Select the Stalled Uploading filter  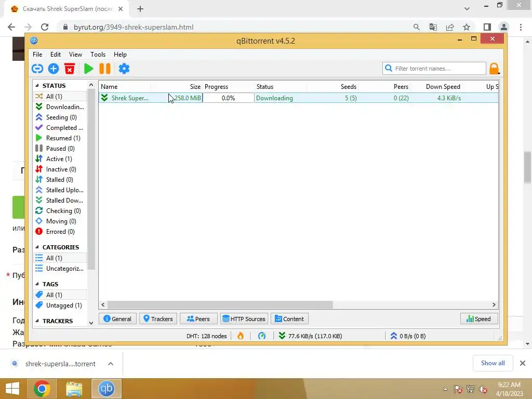click(x=60, y=190)
